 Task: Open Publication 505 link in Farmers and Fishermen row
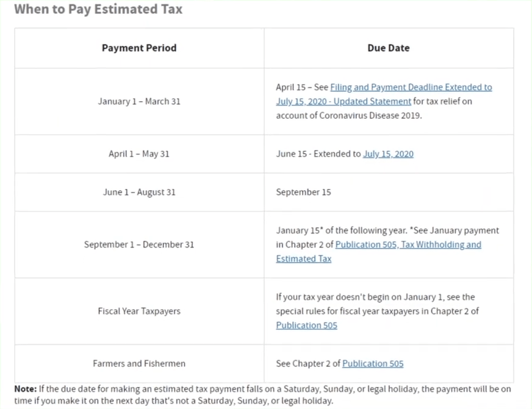tap(373, 363)
